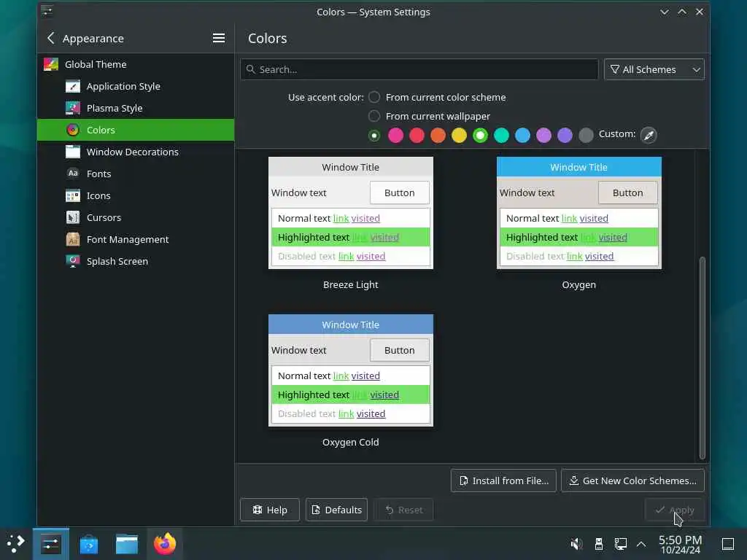Click the Help button

(x=270, y=510)
